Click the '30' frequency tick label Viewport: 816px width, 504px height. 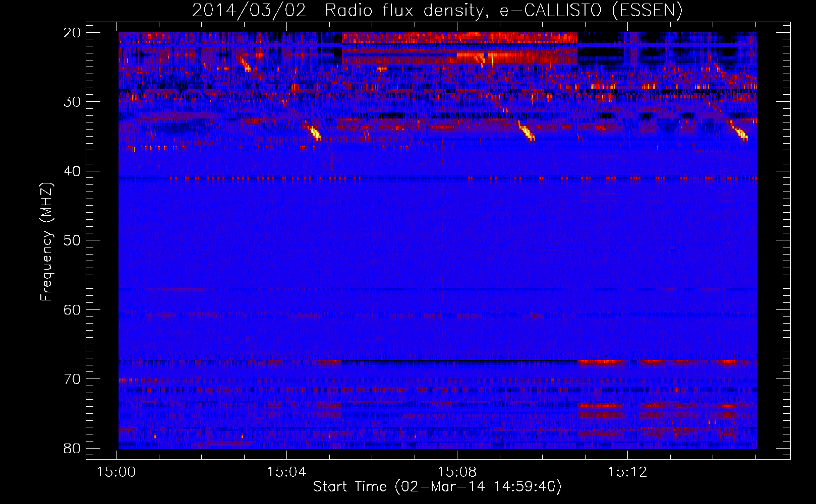(x=73, y=102)
